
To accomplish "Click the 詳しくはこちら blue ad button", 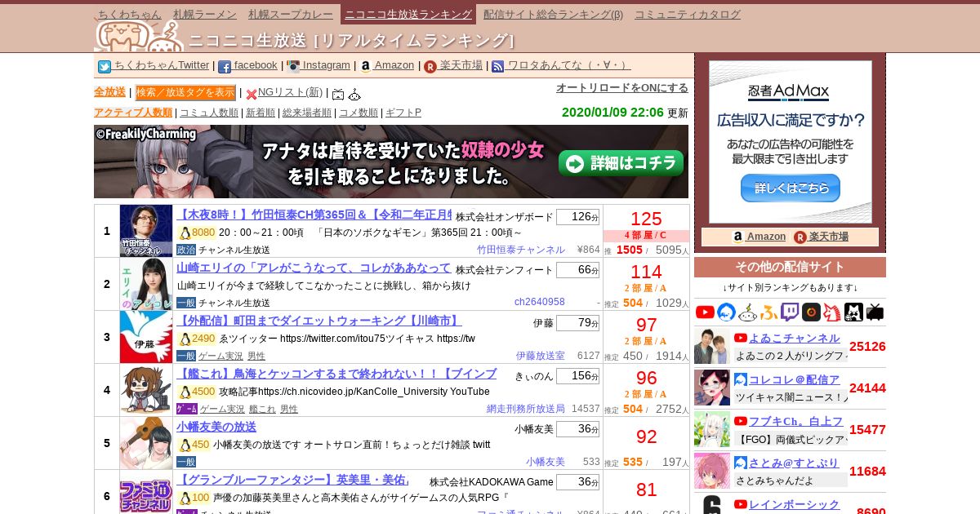I will tap(790, 188).
